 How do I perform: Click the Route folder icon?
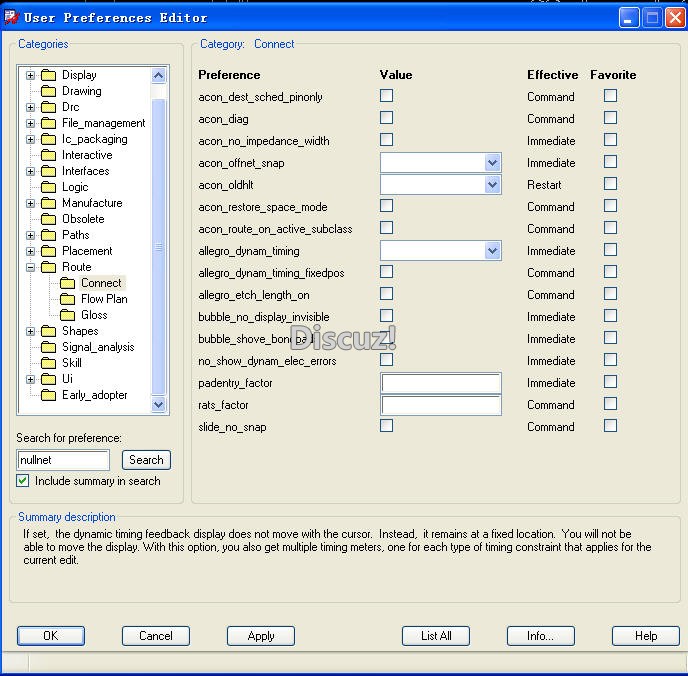(x=49, y=267)
